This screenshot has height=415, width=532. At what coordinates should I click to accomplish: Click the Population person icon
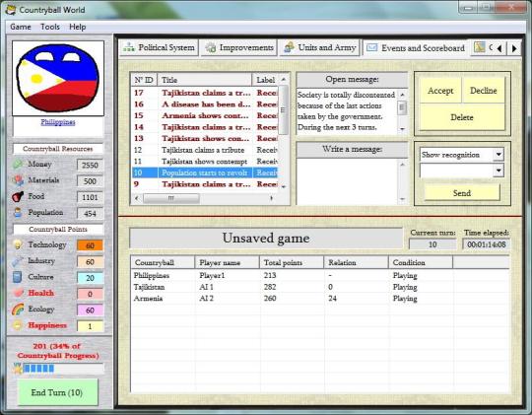coord(18,213)
